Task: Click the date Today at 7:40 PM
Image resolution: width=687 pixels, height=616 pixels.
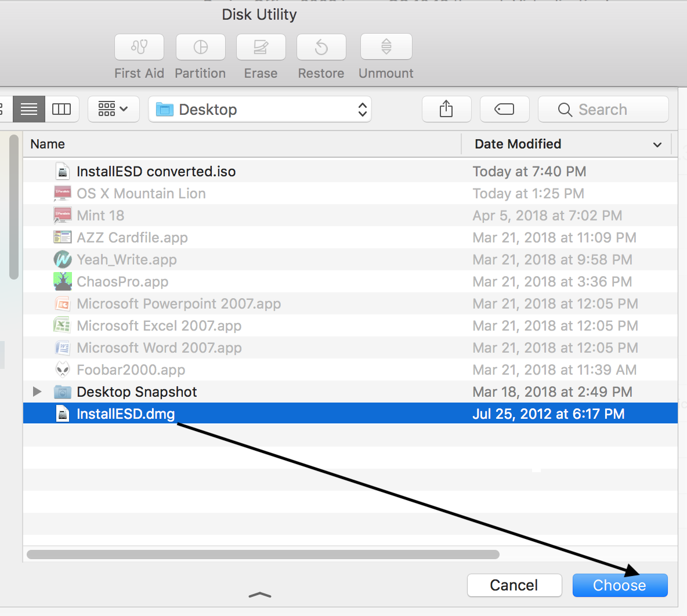Action: 529,171
